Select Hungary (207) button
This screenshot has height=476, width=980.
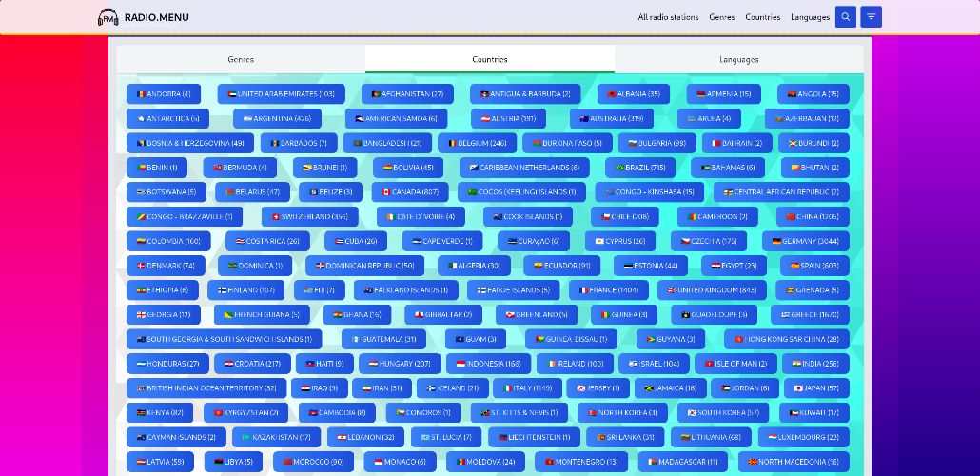coord(400,364)
